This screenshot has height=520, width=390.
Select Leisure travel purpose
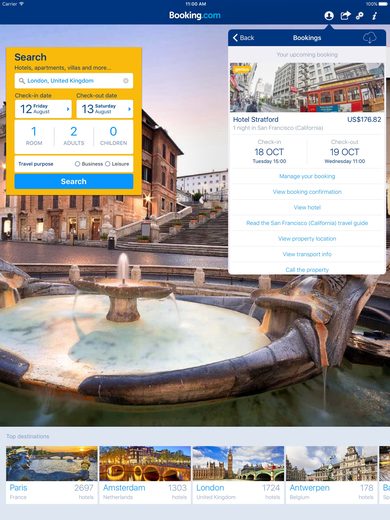tap(117, 164)
